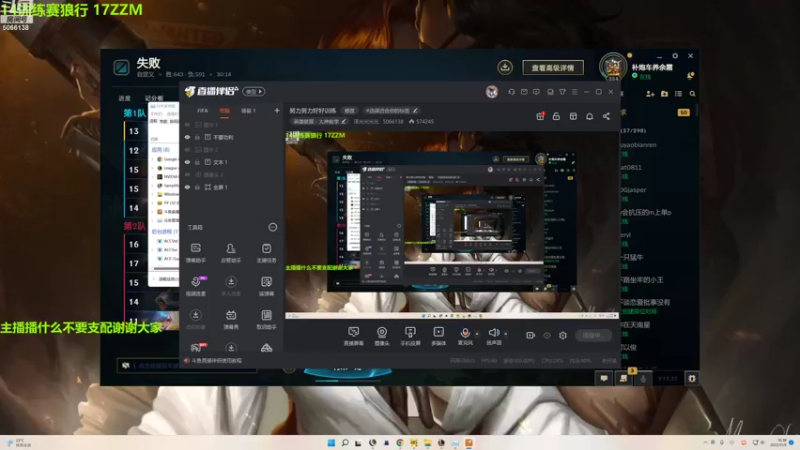Image resolution: width=800 pixels, height=450 pixels.
Task: Add 多媒体 multimedia source
Action: click(438, 336)
